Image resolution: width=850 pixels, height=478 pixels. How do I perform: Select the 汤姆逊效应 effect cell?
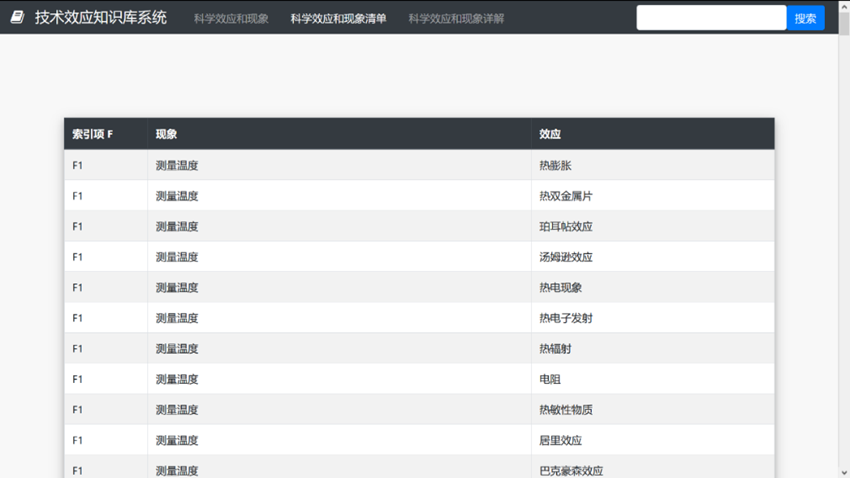click(653, 257)
